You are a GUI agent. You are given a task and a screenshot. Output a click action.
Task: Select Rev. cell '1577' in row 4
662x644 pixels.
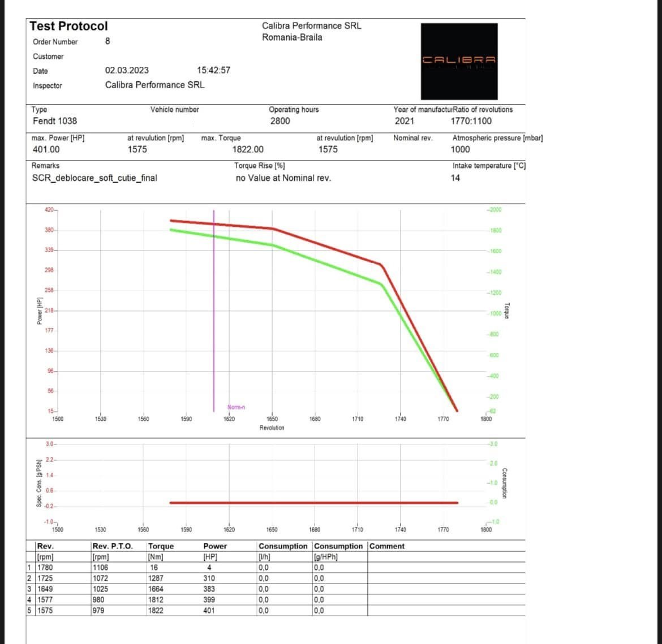[45, 600]
